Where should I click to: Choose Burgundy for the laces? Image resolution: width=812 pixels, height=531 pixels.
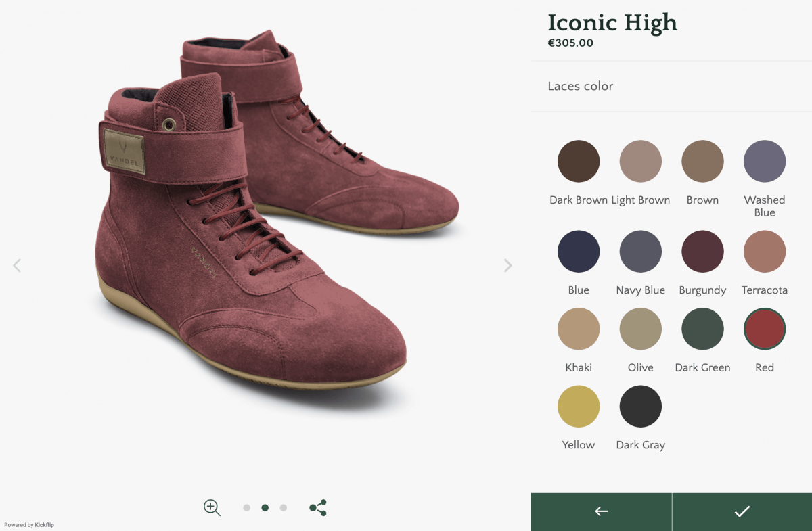pyautogui.click(x=702, y=252)
